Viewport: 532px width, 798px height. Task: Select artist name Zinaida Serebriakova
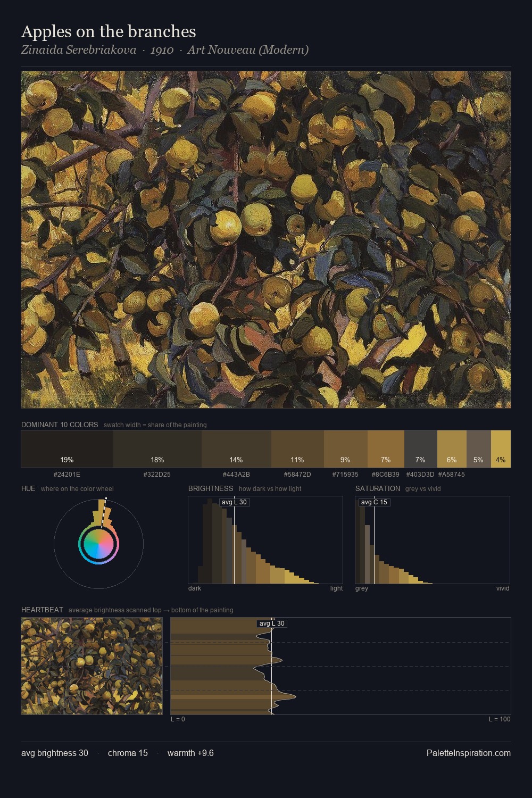click(79, 50)
